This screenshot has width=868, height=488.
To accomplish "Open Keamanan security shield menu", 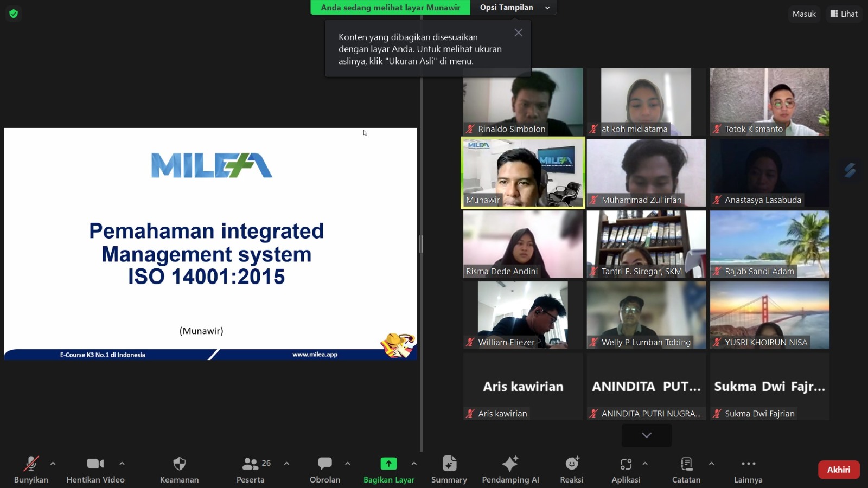I will click(179, 470).
